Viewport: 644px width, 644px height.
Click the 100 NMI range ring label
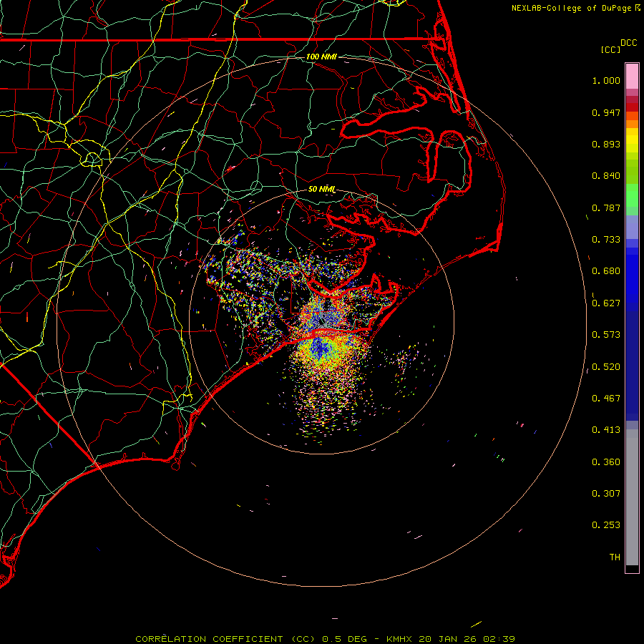click(321, 57)
